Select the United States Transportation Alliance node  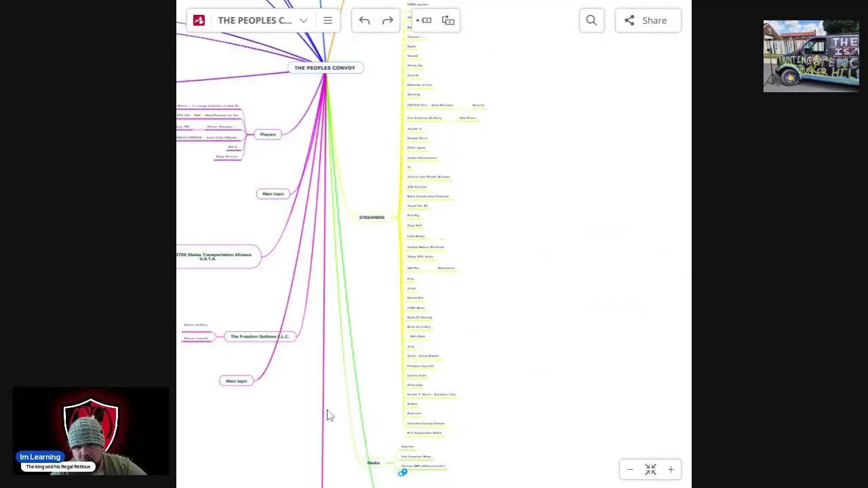[217, 256]
